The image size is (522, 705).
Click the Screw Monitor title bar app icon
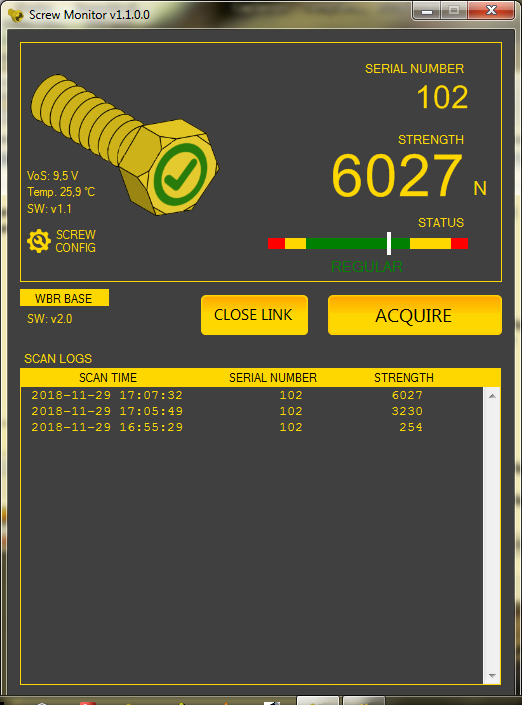(16, 15)
